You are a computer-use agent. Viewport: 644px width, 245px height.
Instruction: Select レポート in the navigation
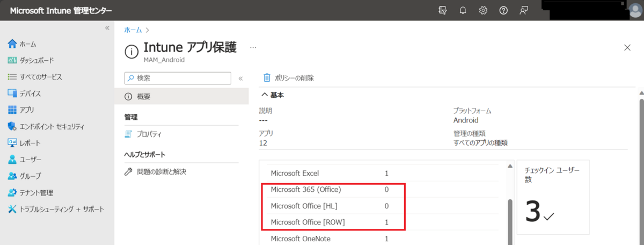point(30,143)
